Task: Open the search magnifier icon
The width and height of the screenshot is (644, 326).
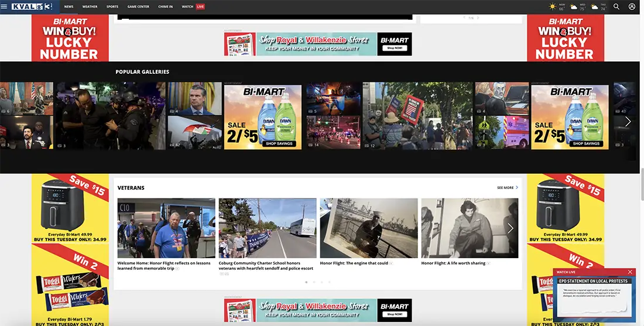Action: tap(616, 6)
